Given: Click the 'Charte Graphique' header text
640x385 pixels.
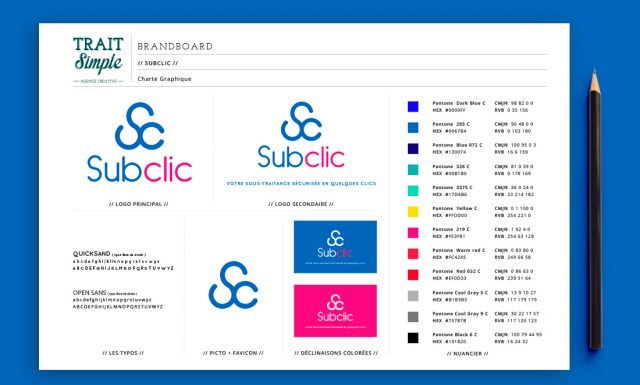Looking at the screenshot, I should [x=164, y=79].
